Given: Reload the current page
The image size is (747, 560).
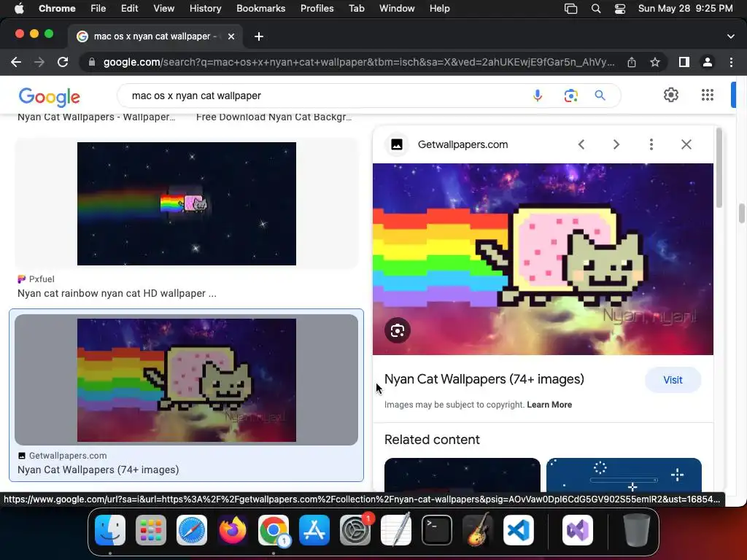Looking at the screenshot, I should tap(63, 63).
